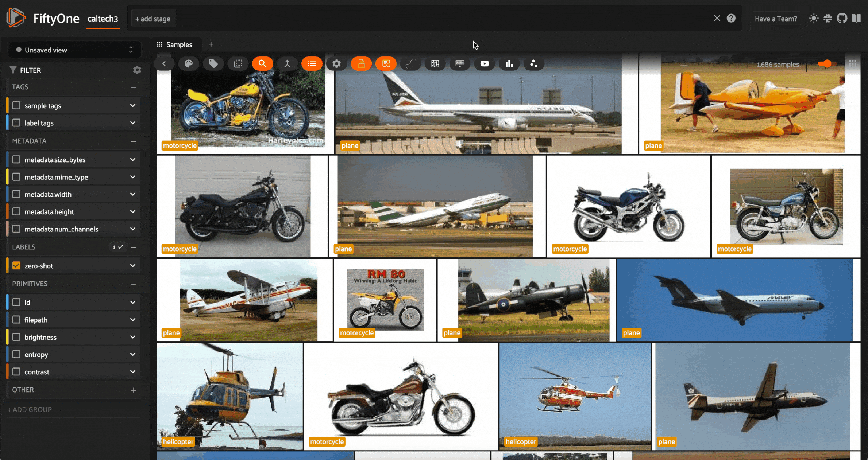Check the metadata.width checkbox
Image resolution: width=868 pixels, height=460 pixels.
(16, 194)
